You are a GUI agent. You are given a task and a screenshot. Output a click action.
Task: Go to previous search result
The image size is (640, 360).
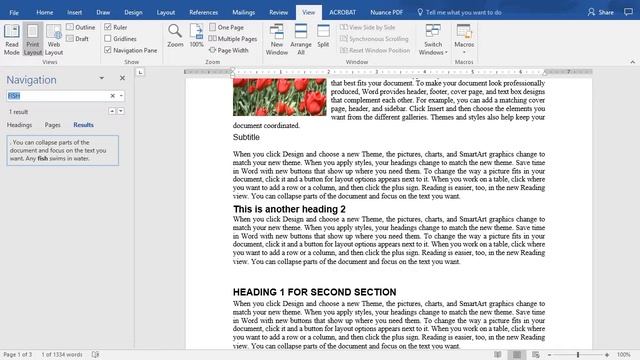pyautogui.click(x=112, y=111)
